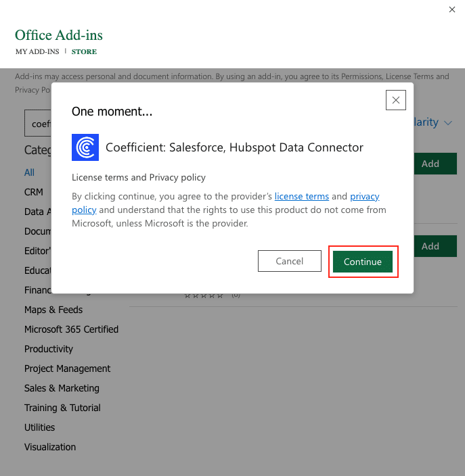Viewport: 465px width, 476px height.
Task: Cancel the license agreement dialog
Action: tap(290, 261)
